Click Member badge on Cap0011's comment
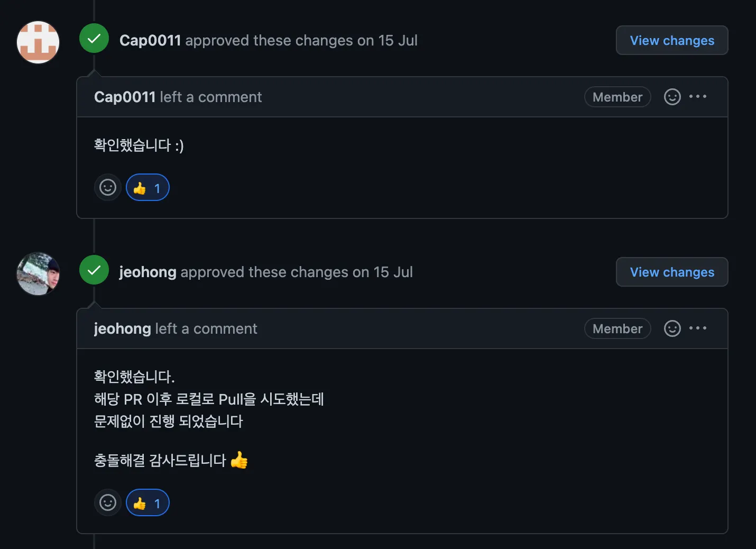Screen dimensions: 756x549 (x=617, y=97)
